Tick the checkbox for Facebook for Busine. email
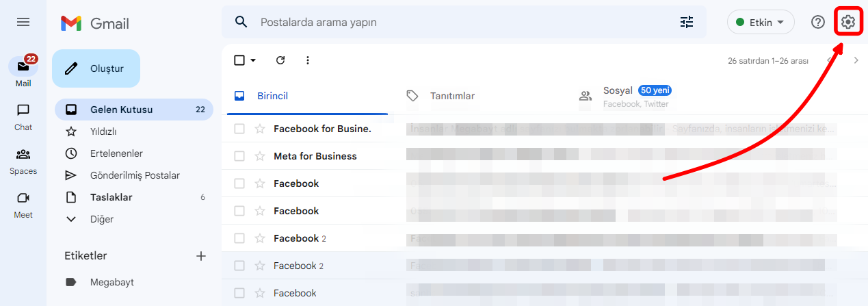 239,129
